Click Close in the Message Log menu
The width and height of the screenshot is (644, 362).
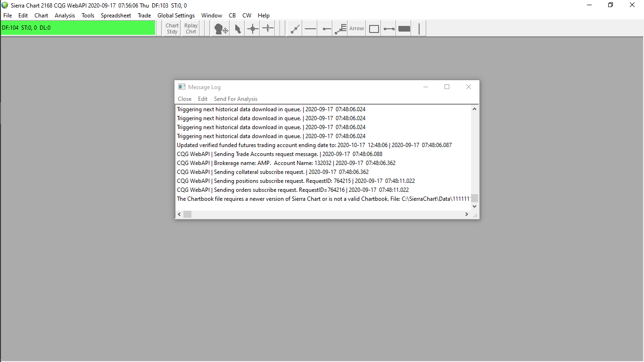point(185,99)
